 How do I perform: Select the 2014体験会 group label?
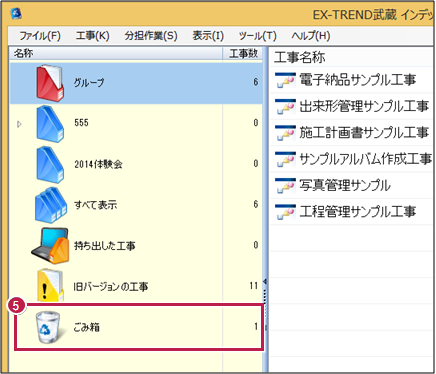[x=98, y=164]
